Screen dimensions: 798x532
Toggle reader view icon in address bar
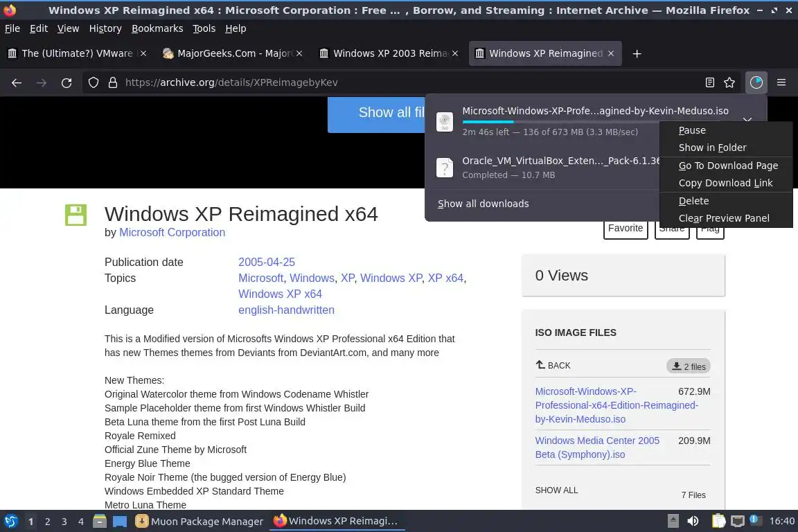[710, 82]
